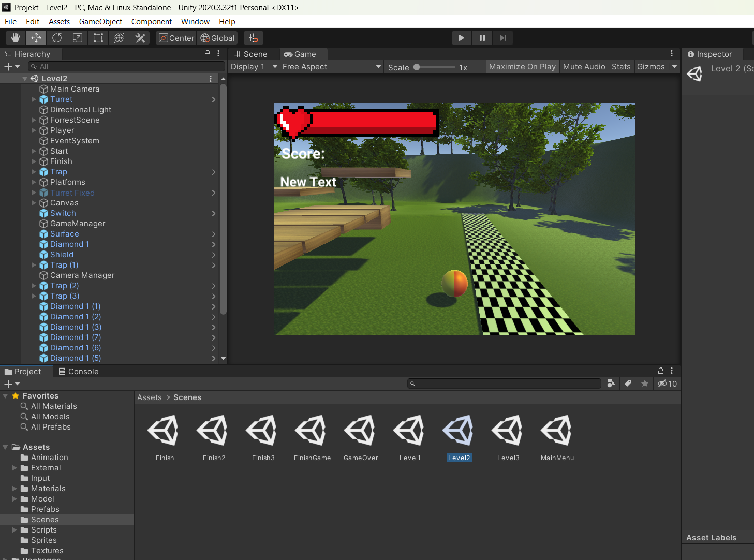Toggle Center pivot mode button

176,38
